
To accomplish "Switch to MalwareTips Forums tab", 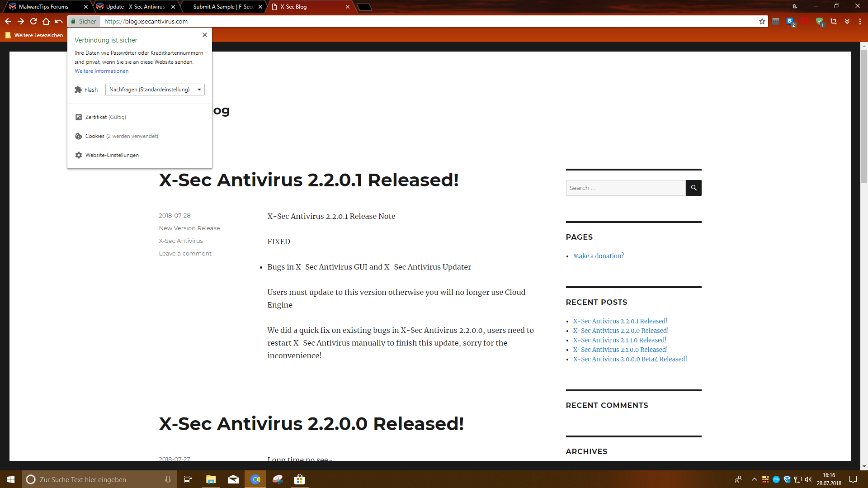I will pyautogui.click(x=43, y=7).
